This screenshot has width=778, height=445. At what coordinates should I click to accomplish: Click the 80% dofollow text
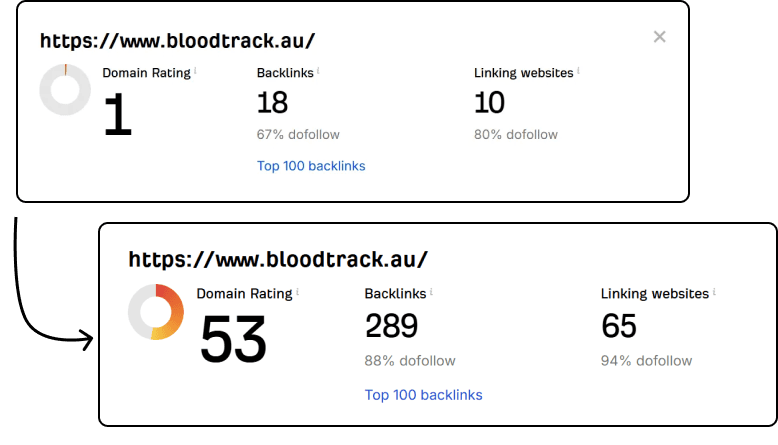coord(515,135)
